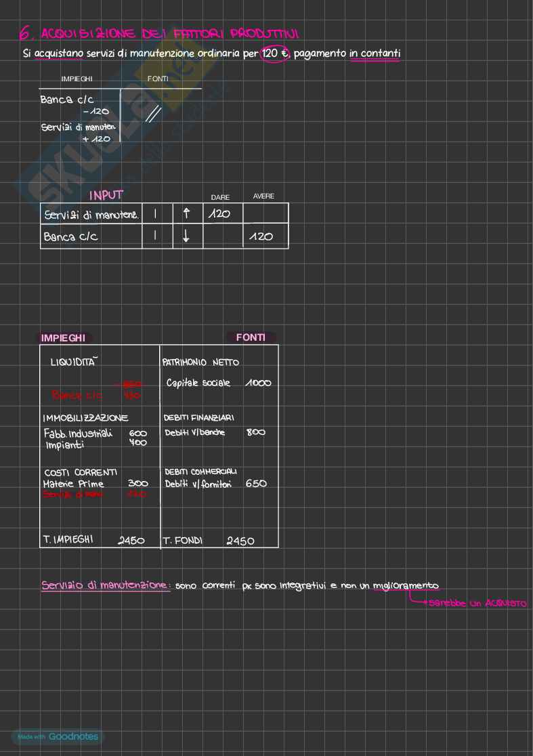
Task: Click the underlined 'Servizio di manutenzione' heading
Action: pyautogui.click(x=104, y=585)
